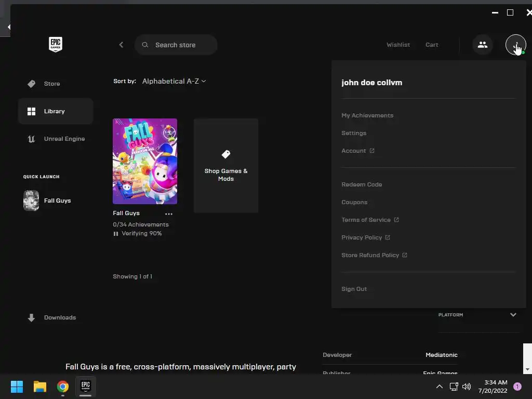
Task: Click the left-edge collapse arrow tab
Action: (x=8, y=26)
